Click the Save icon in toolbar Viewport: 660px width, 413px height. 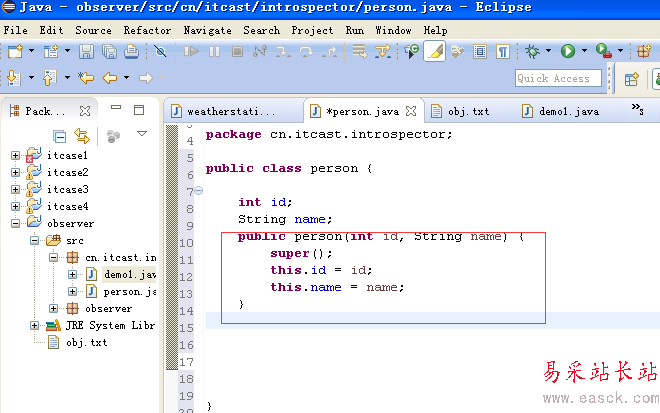point(86,51)
